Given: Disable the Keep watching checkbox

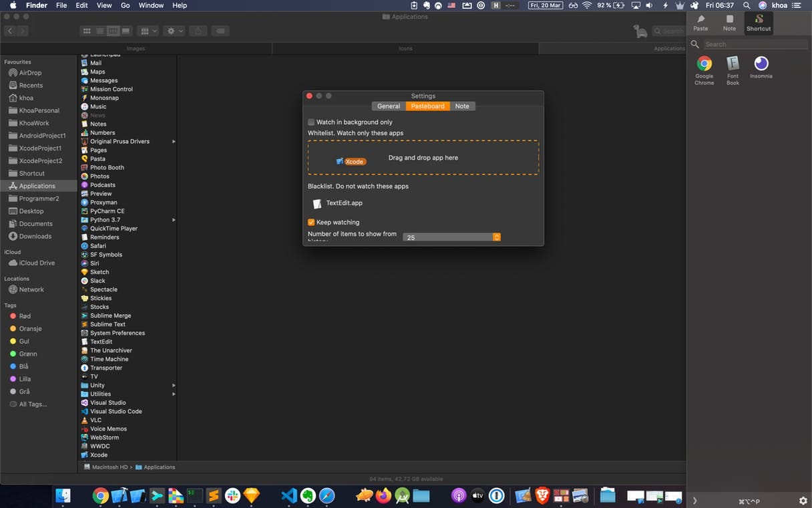Looking at the screenshot, I should (x=311, y=222).
